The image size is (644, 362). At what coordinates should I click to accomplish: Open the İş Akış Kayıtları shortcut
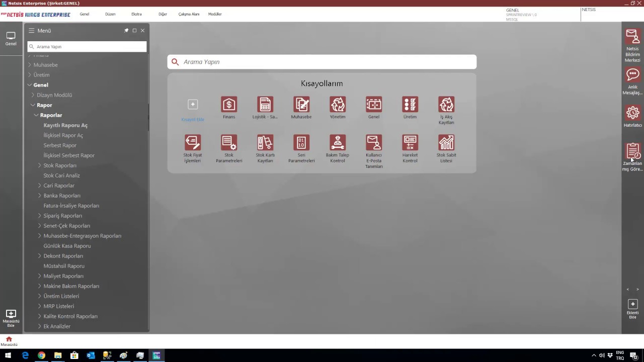click(446, 105)
